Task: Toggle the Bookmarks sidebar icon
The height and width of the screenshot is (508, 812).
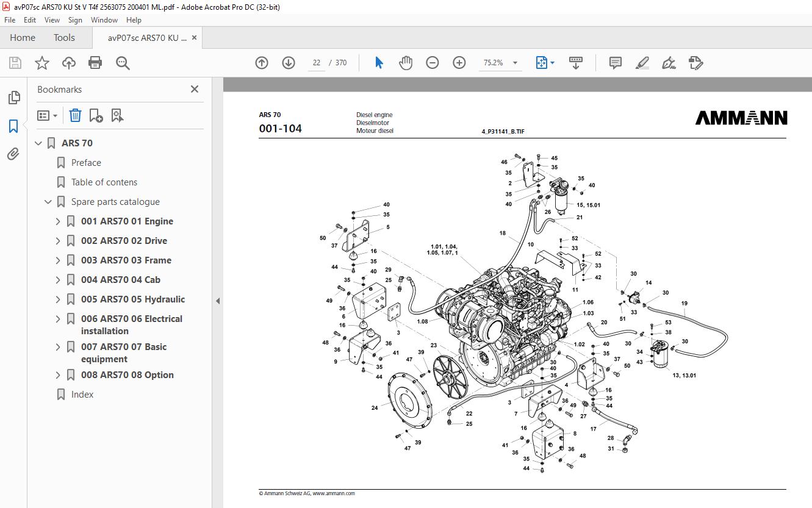Action: (13, 126)
